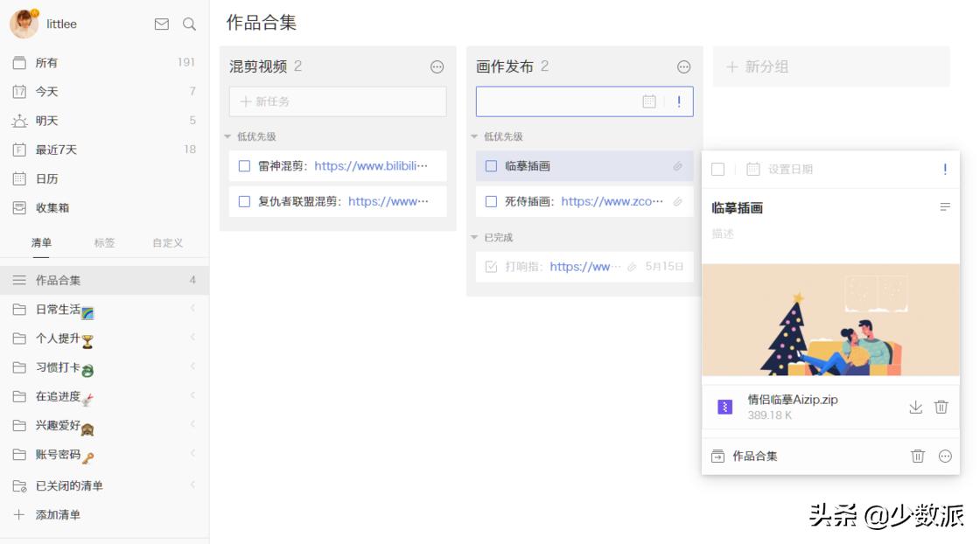Open the search icon beside the mailbox
The width and height of the screenshot is (980, 544).
(x=189, y=24)
